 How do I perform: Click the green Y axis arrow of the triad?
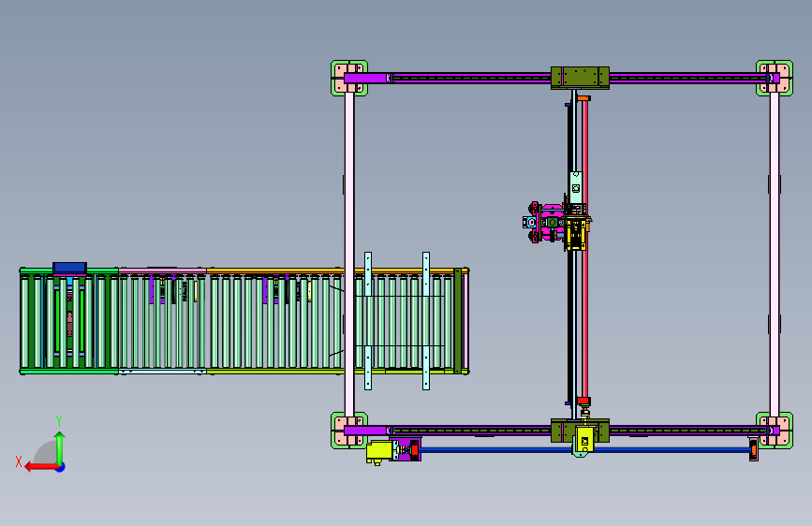60,447
